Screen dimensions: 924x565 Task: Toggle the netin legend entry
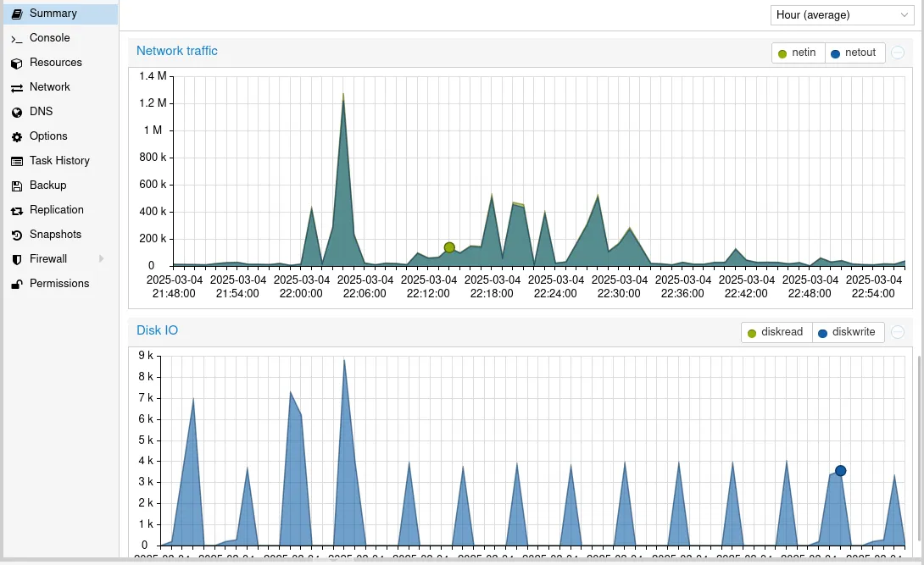797,52
